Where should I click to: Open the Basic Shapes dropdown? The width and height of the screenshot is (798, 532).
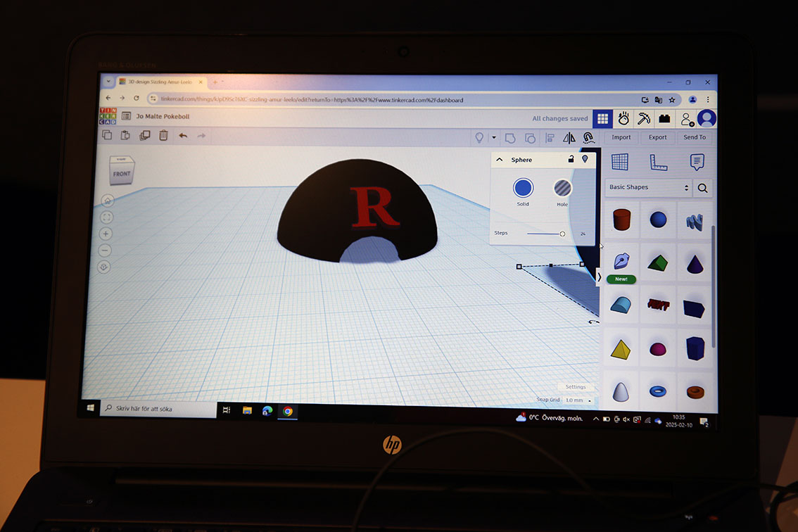[x=648, y=187]
